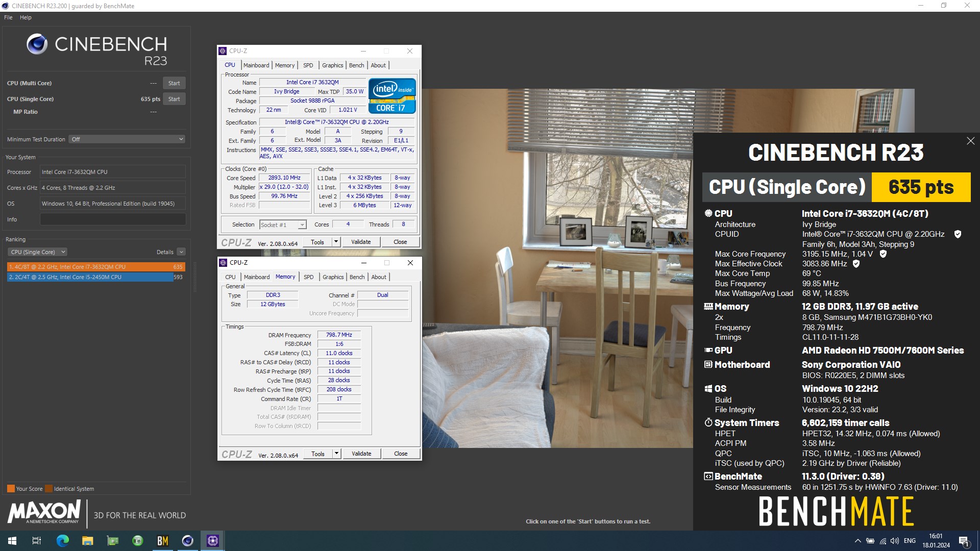Click the Processor field Intel Core i7-3632QM CPU
Image resolution: width=980 pixels, height=551 pixels.
pos(113,172)
